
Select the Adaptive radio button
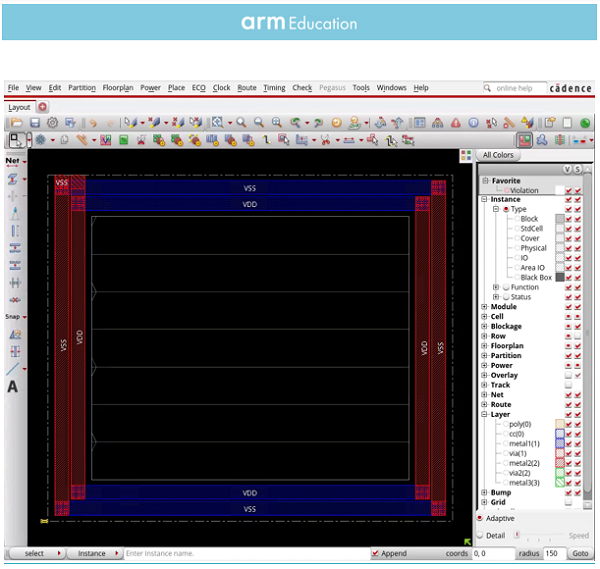[479, 518]
